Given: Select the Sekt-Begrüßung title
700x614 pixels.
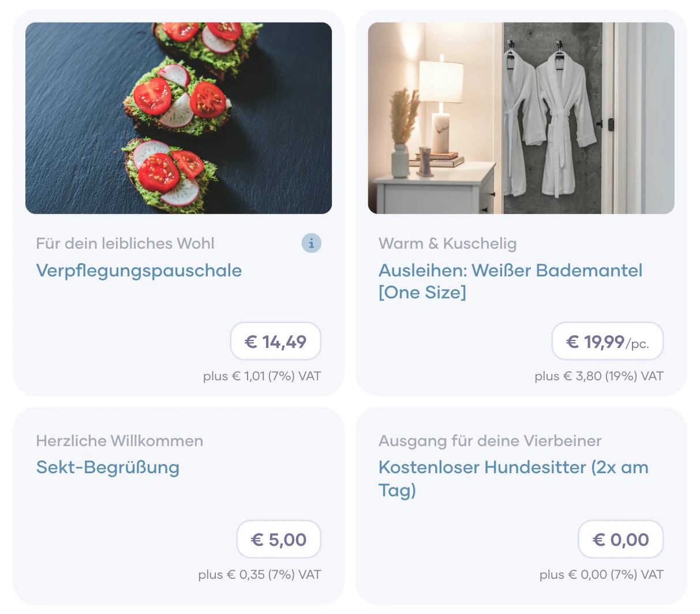Looking at the screenshot, I should (108, 467).
